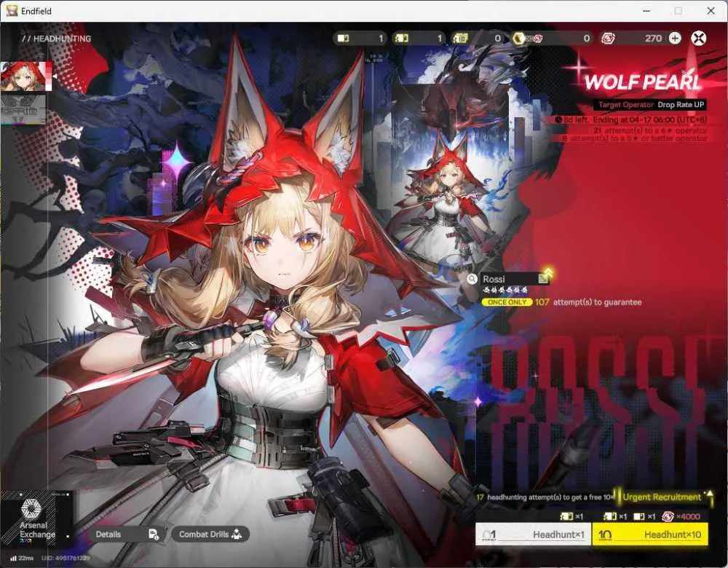Minimize the Endfield window
This screenshot has height=568, width=728.
[646, 11]
